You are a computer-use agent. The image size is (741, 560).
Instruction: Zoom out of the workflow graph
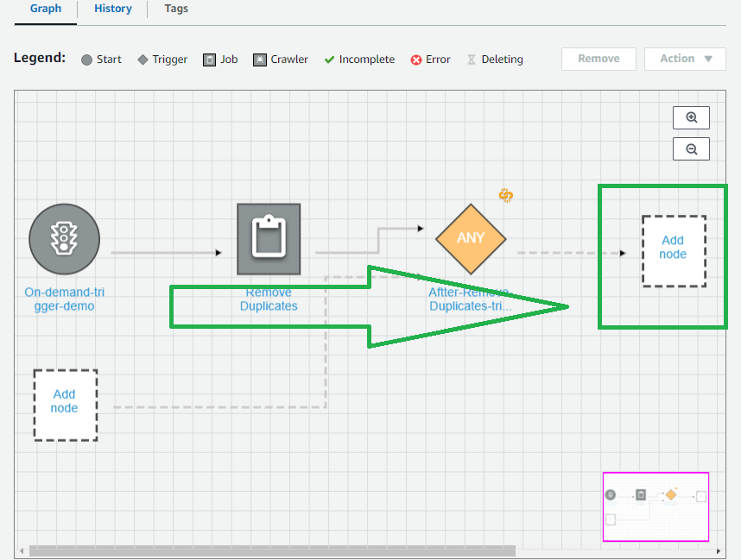coord(692,148)
